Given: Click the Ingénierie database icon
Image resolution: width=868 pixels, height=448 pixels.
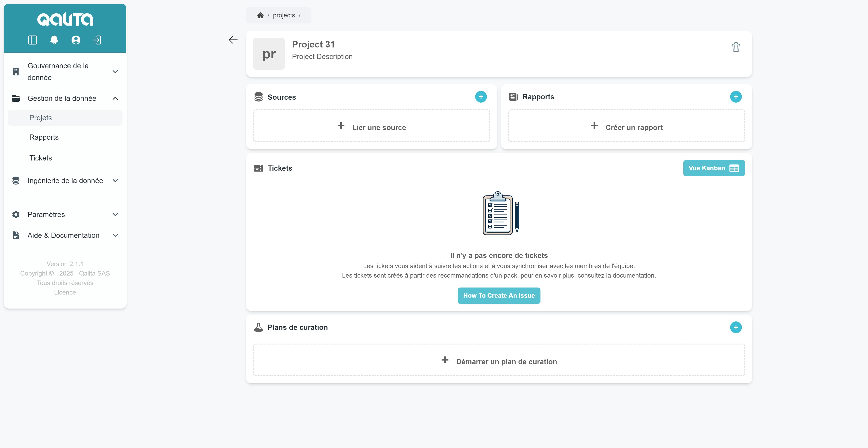Looking at the screenshot, I should tap(16, 181).
